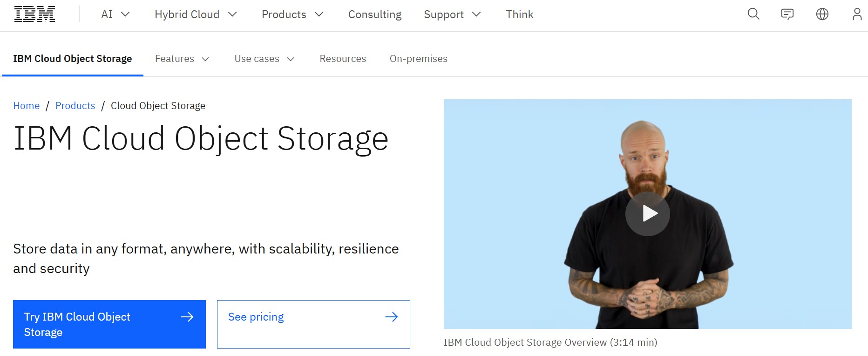Select the IBM Cloud Object Storage tab
Image resolution: width=868 pixels, height=356 pixels.
click(73, 59)
